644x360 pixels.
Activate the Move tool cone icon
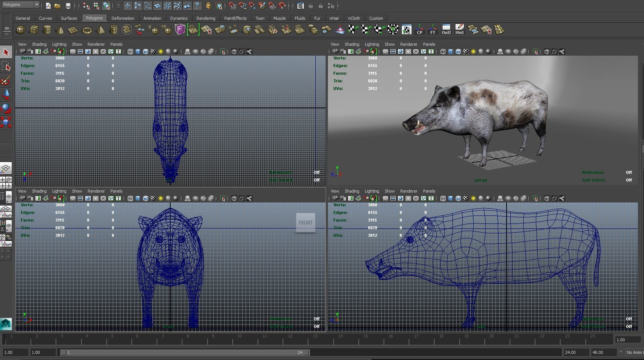pos(6,94)
